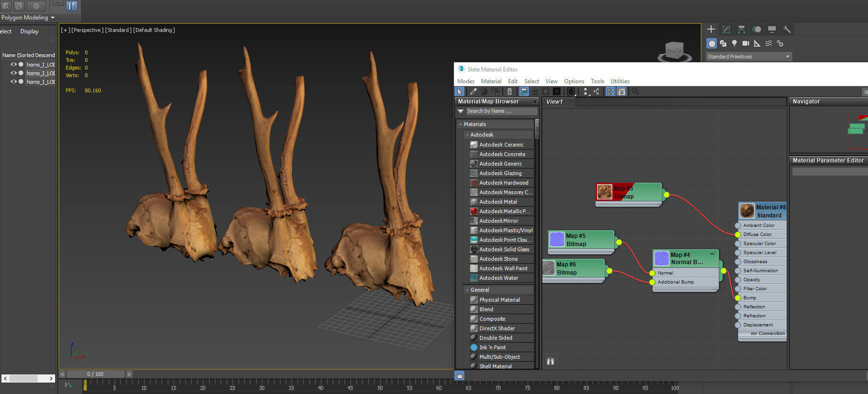
Task: Open the Material ID Channel flyout
Action: click(x=571, y=91)
